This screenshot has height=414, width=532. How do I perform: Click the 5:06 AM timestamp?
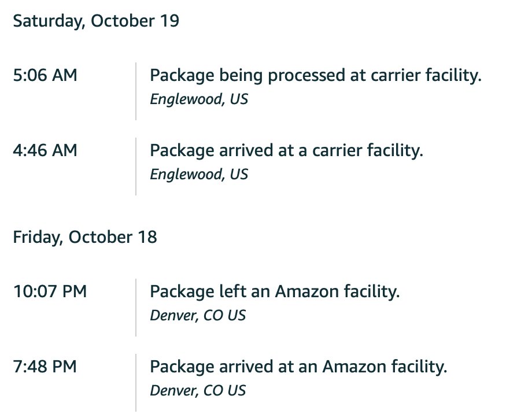[x=45, y=75]
